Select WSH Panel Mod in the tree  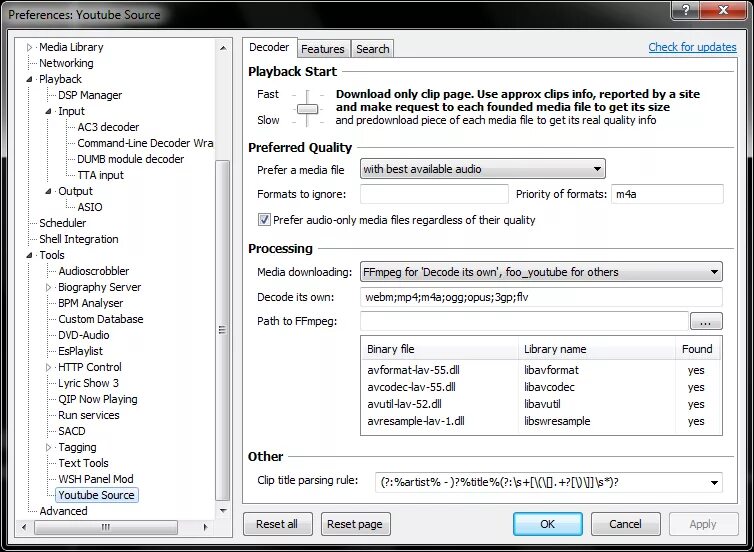(x=96, y=479)
